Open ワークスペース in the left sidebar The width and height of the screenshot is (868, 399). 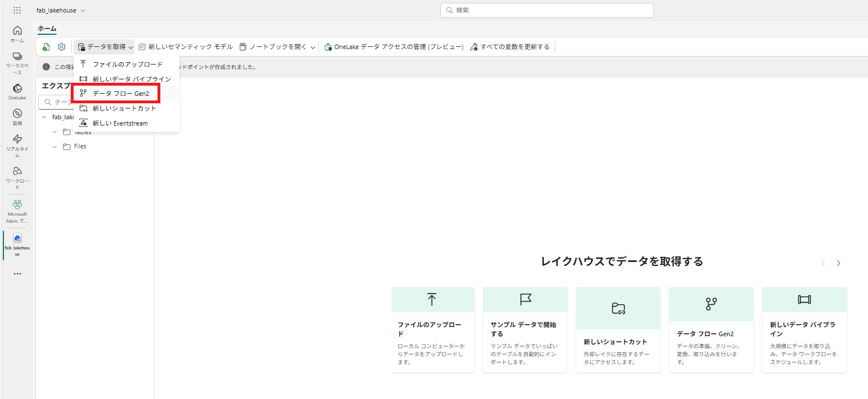[17, 63]
